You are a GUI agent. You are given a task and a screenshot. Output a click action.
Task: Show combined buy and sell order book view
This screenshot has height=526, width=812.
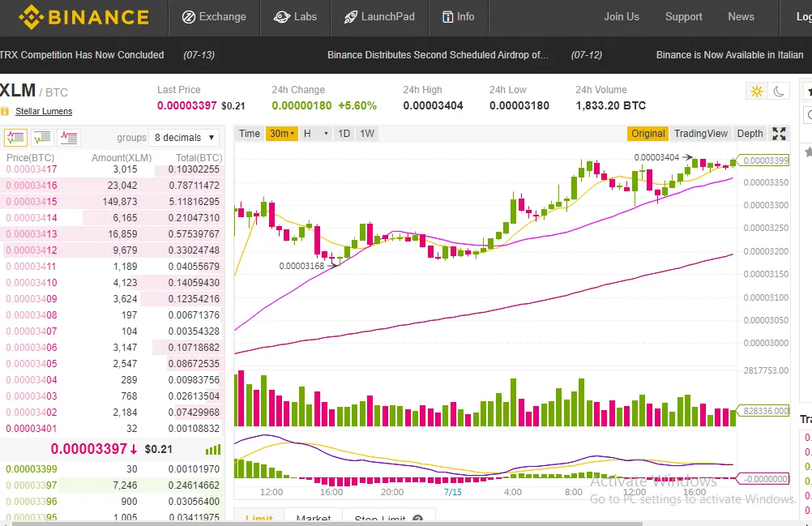tap(15, 138)
